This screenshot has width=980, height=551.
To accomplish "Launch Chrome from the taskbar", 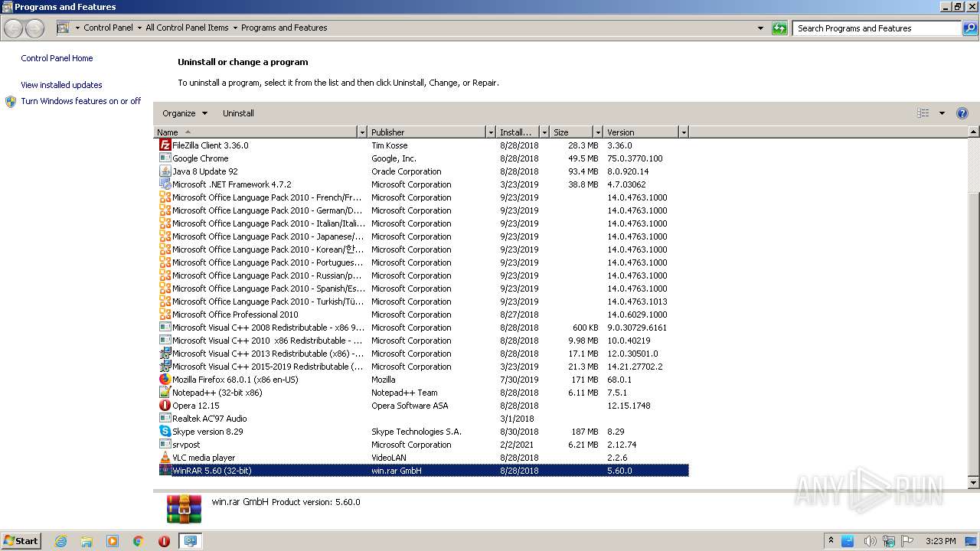I will tap(139, 541).
